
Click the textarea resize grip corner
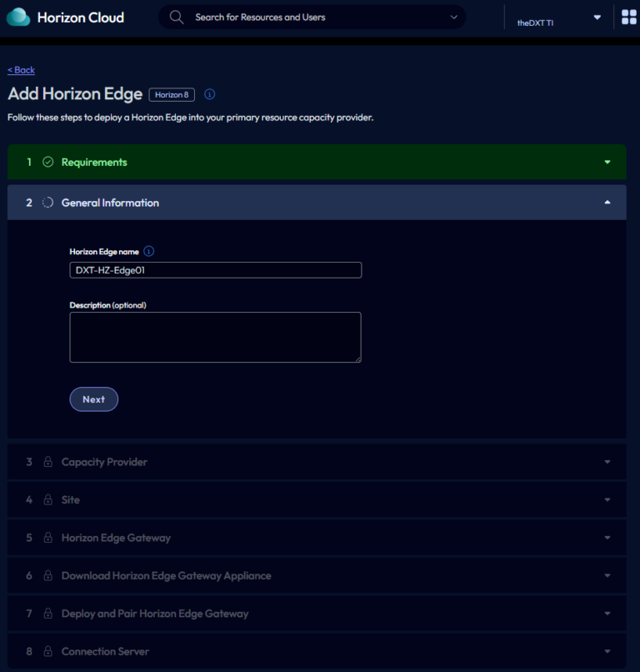tap(357, 359)
